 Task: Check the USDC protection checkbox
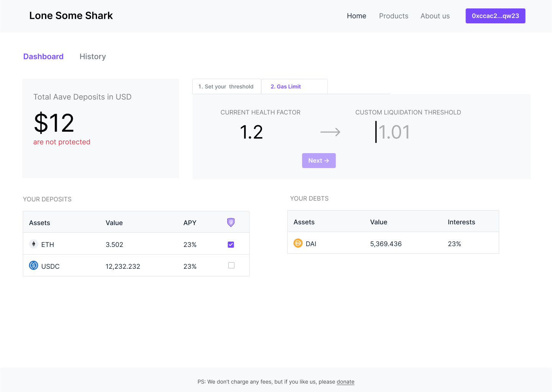click(x=231, y=265)
